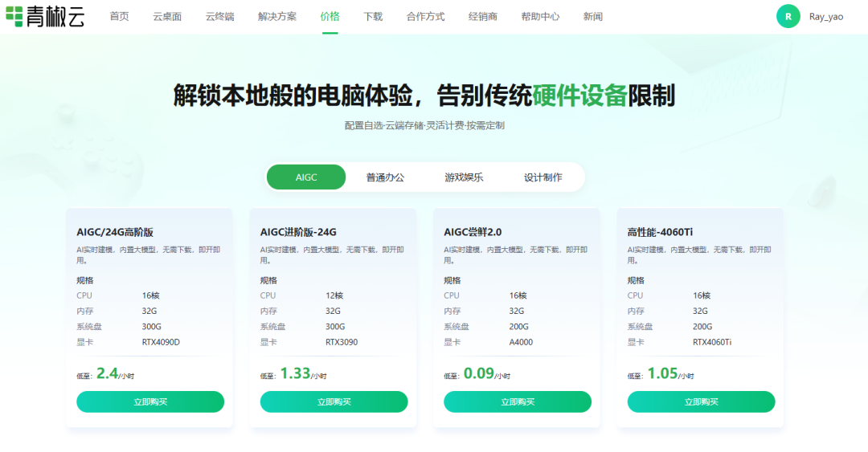Click 300G system disk in AIGC/24G高阶版

(x=152, y=327)
